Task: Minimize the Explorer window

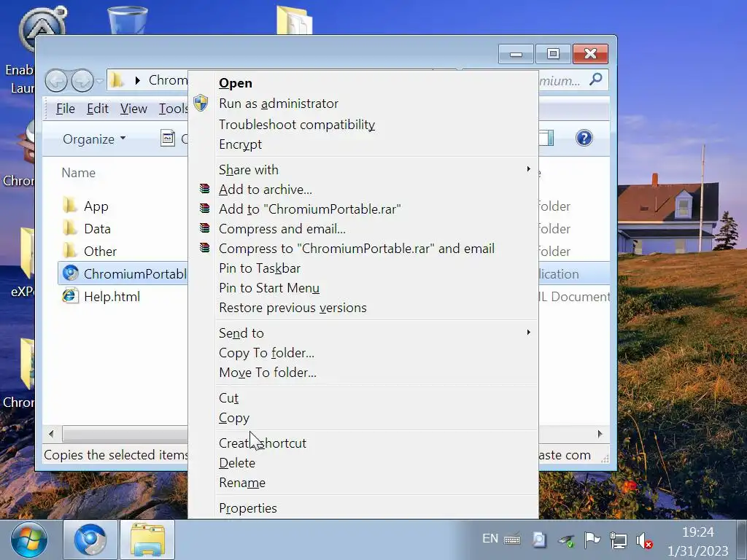Action: pos(516,54)
